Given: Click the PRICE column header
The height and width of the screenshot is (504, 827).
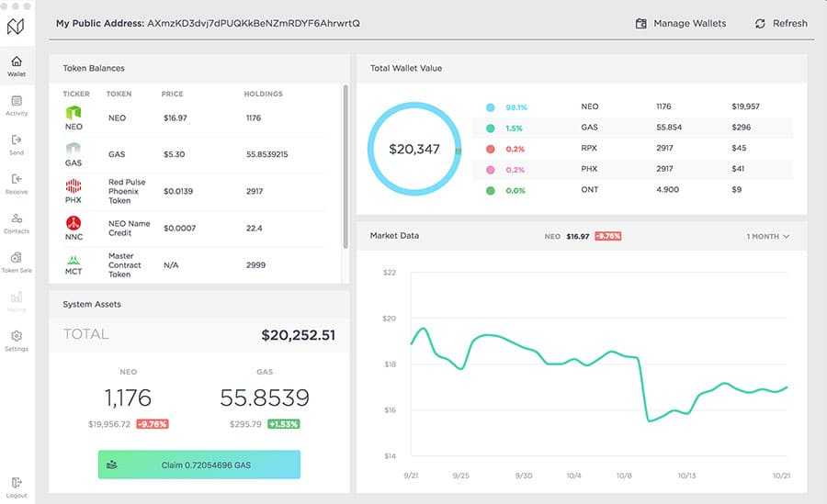Looking at the screenshot, I should point(172,94).
